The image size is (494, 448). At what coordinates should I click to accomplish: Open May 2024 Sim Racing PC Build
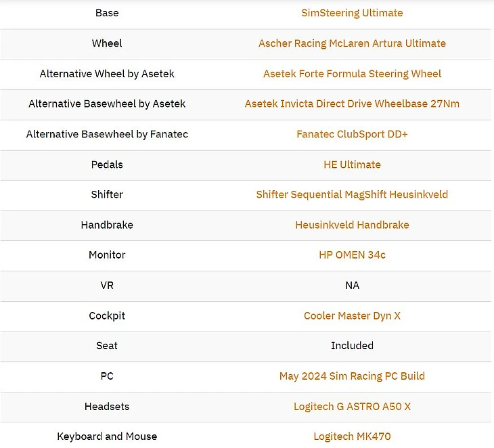pyautogui.click(x=352, y=376)
